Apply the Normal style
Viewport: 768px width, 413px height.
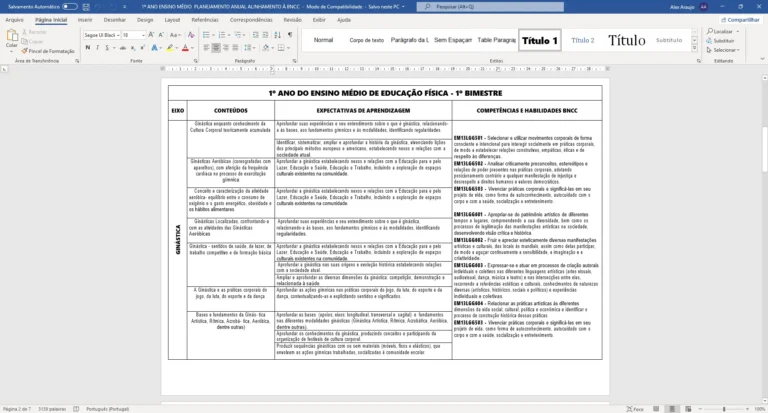click(323, 40)
